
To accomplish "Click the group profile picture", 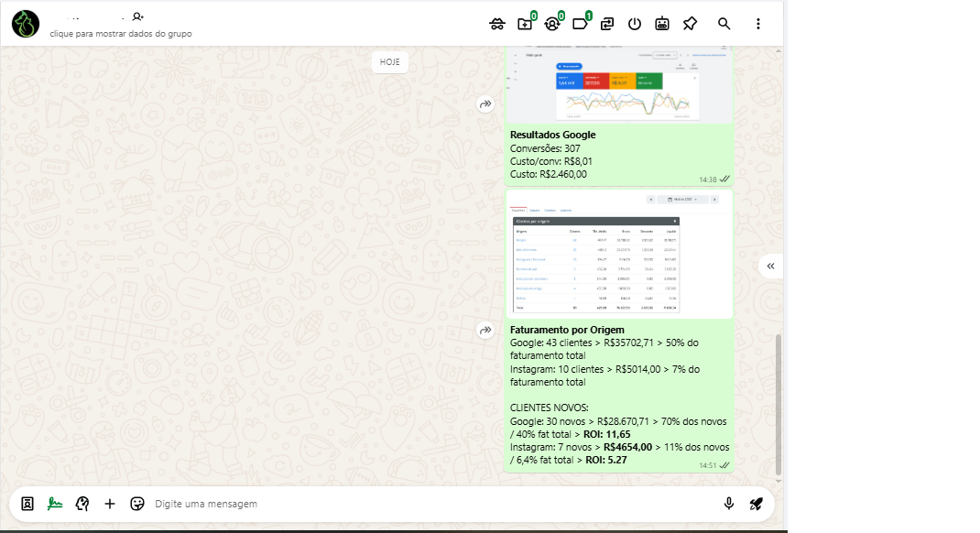I will tap(26, 24).
